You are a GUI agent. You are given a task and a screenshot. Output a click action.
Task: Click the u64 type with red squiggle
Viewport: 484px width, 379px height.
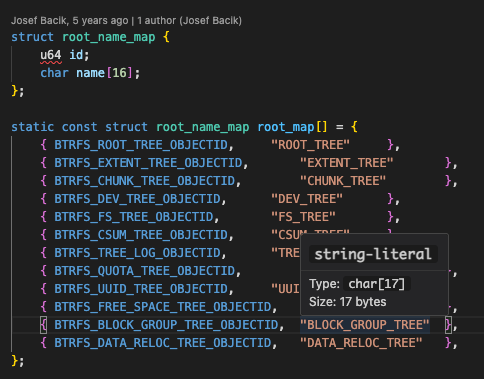(51, 55)
